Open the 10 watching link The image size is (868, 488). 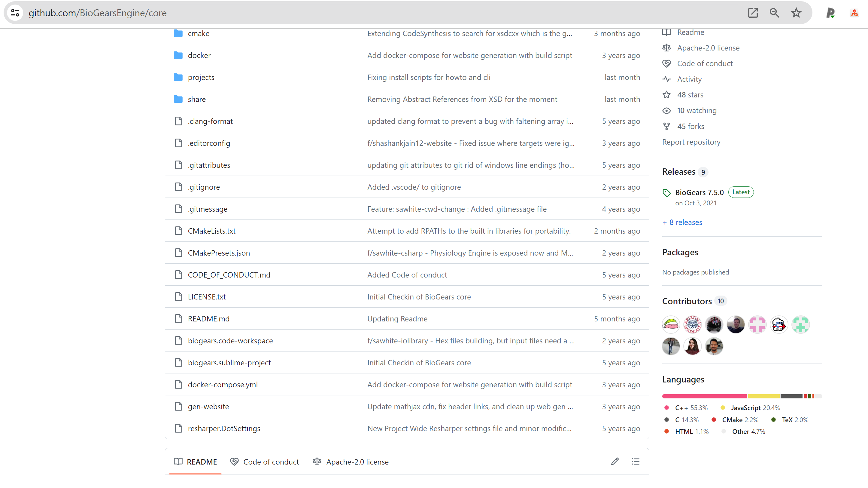[697, 111]
